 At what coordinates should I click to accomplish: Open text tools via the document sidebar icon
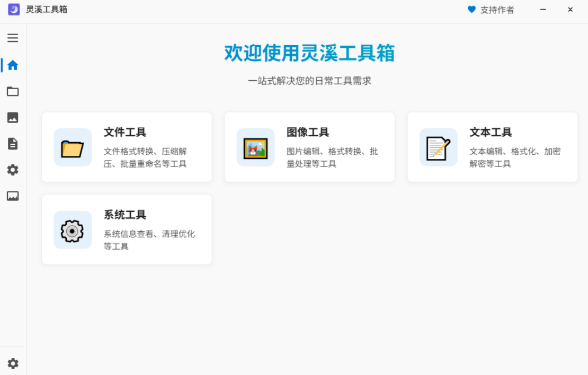pyautogui.click(x=12, y=144)
